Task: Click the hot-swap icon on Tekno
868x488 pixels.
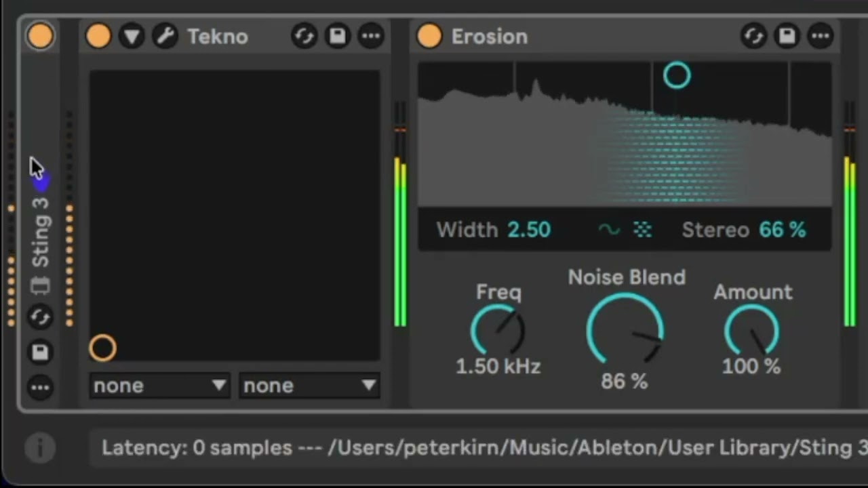Action: point(304,36)
